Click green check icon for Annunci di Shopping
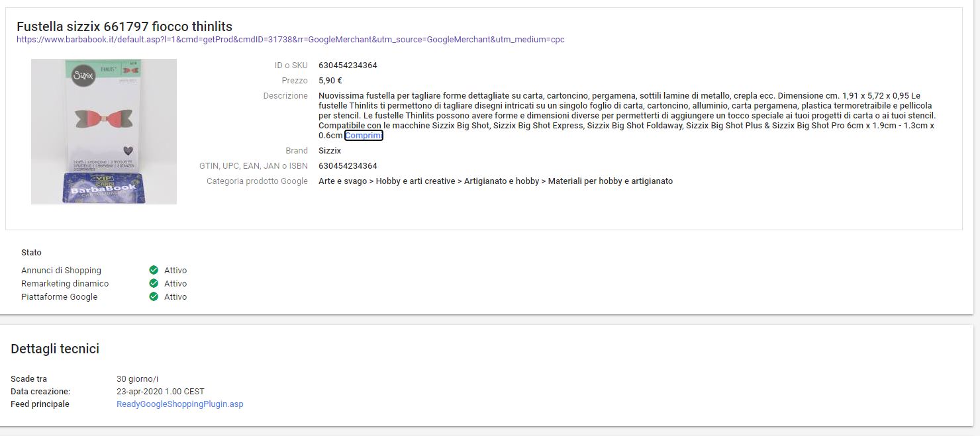The height and width of the screenshot is (436, 980). point(154,270)
